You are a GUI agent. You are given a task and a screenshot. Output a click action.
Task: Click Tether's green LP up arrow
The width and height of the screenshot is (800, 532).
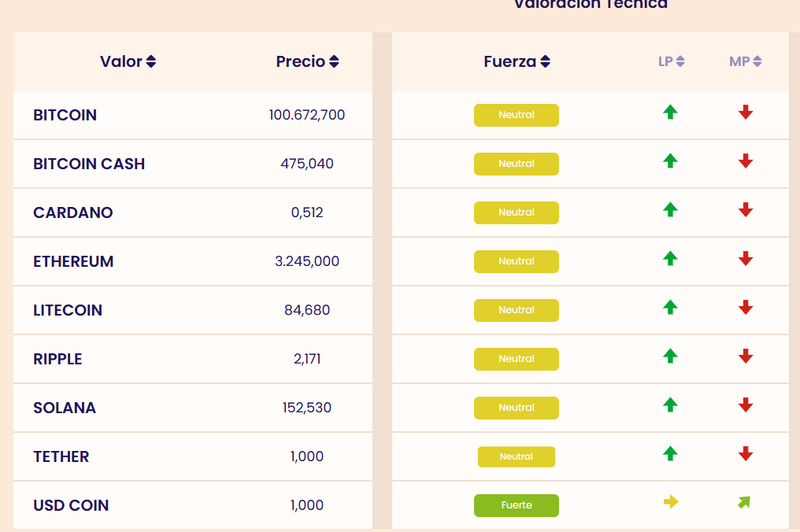[670, 454]
